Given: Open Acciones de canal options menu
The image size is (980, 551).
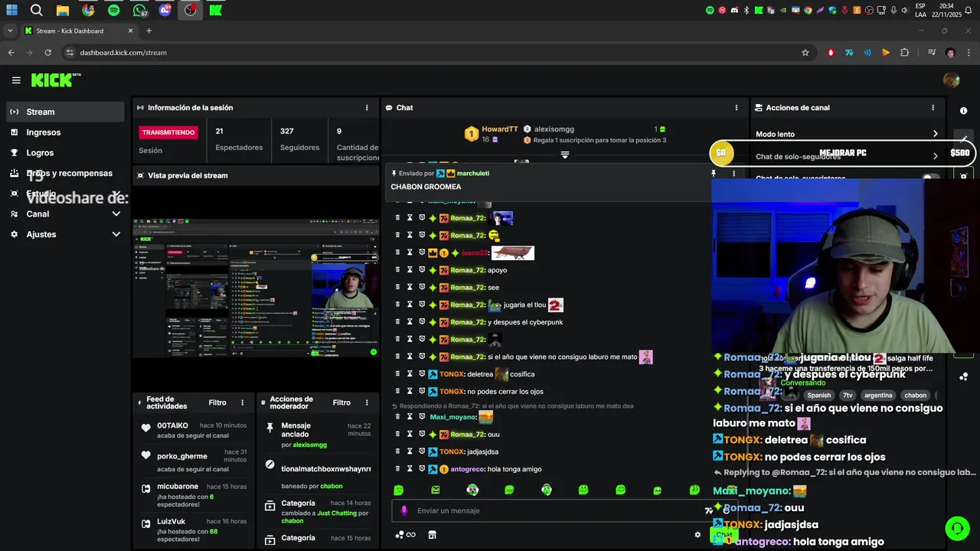Looking at the screenshot, I should pos(933,108).
